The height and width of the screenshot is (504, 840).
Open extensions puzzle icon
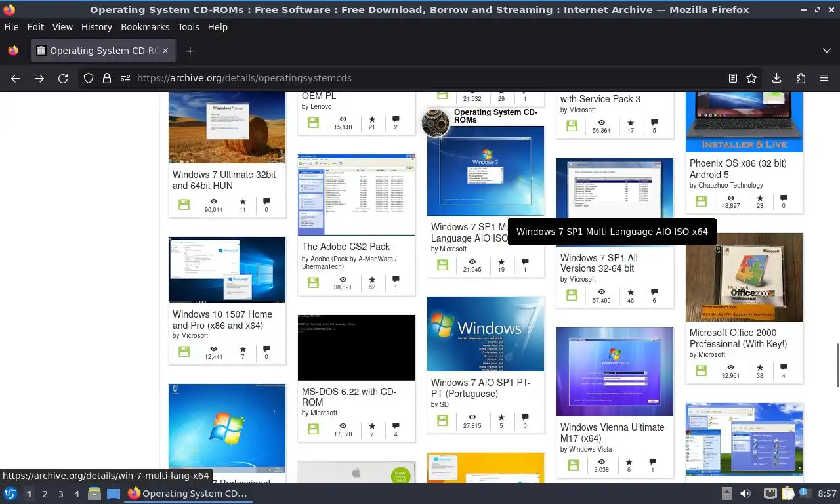pyautogui.click(x=800, y=78)
